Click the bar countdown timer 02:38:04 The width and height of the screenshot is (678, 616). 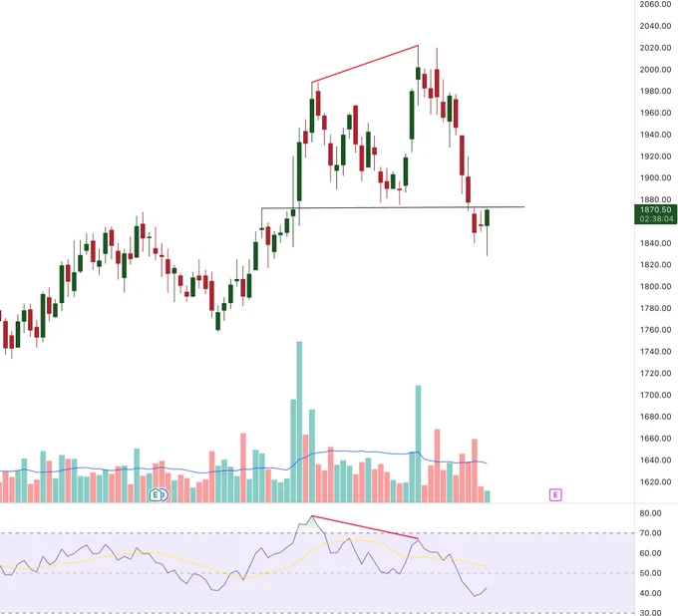point(655,218)
